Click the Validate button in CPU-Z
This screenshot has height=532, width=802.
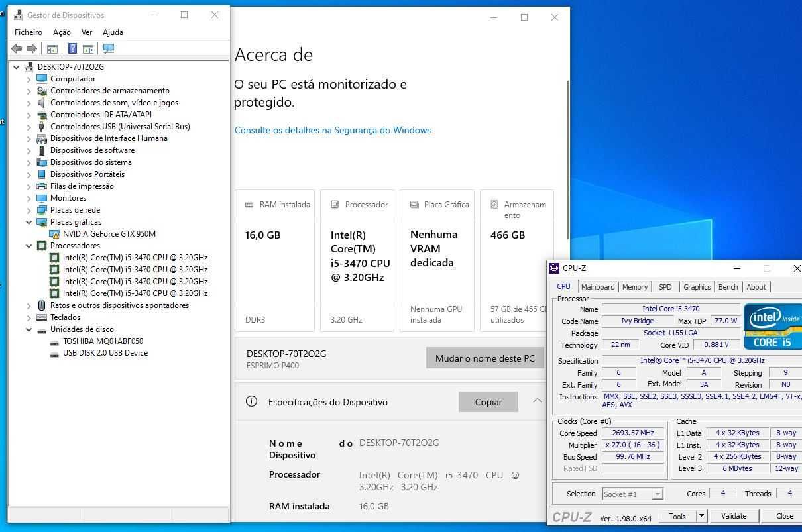pos(734,516)
